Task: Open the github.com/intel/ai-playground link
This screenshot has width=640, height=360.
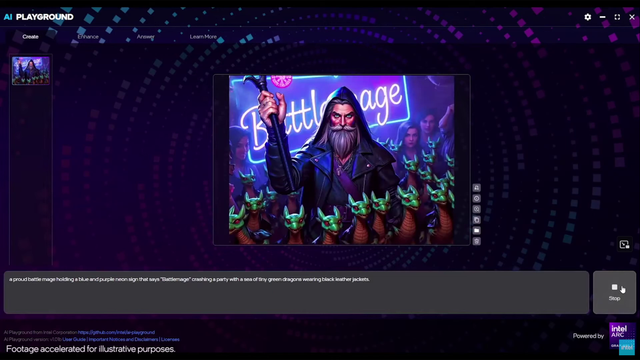Action: [116, 332]
